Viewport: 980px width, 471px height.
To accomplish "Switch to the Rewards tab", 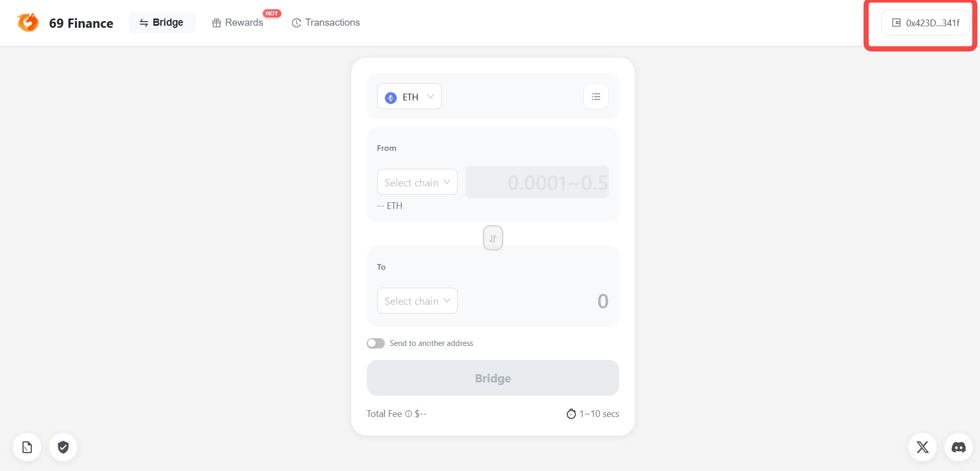I will [x=238, y=23].
